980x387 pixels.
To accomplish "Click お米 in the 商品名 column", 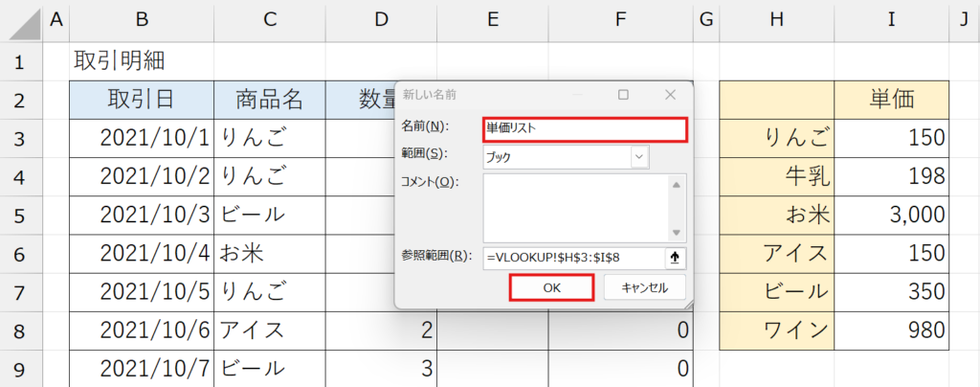I will (269, 254).
